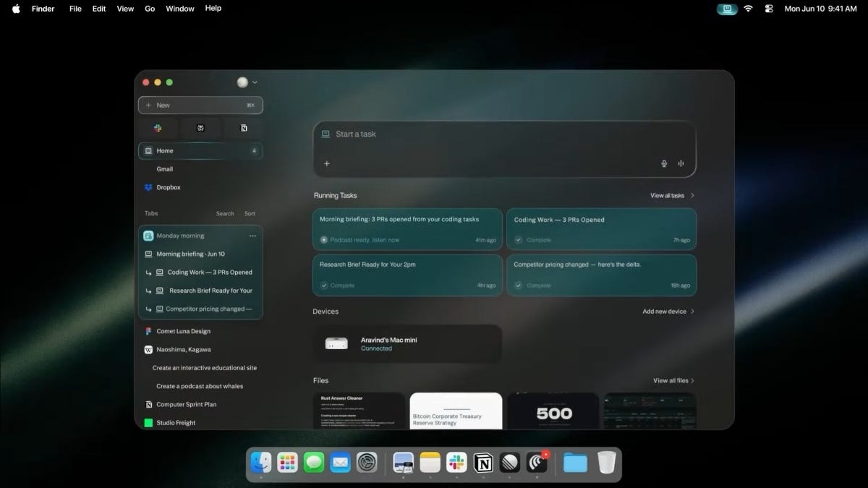This screenshot has width=868, height=488.
Task: Open the profile avatar dropdown chevron
Action: pos(254,82)
